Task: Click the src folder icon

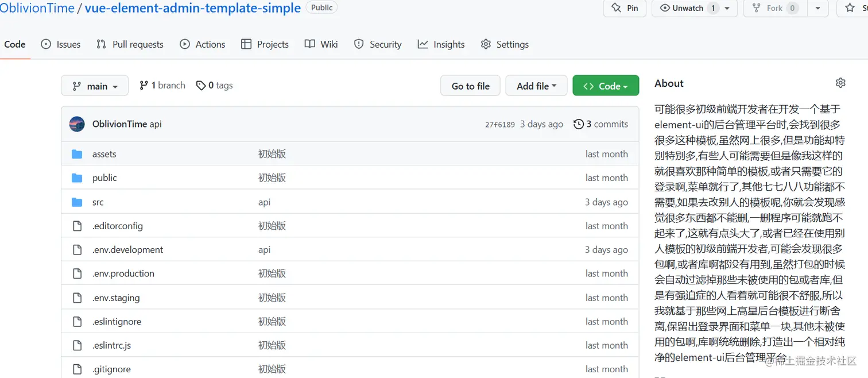Action: [x=77, y=202]
